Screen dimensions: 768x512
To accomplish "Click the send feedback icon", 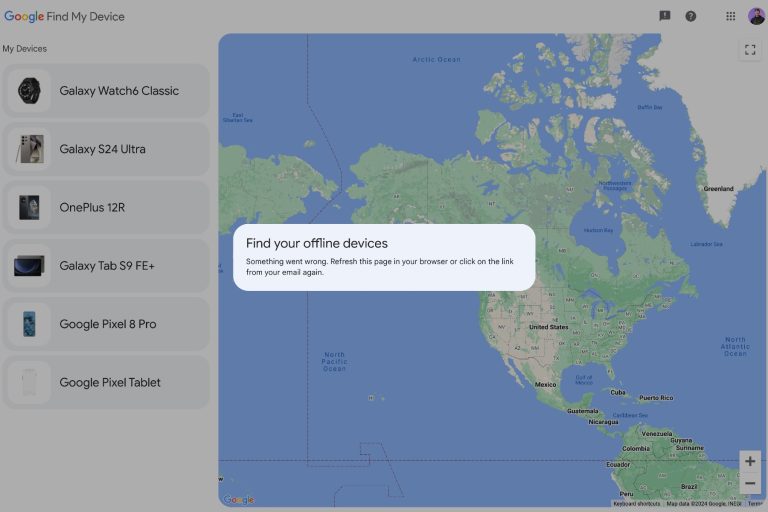I will pos(665,16).
